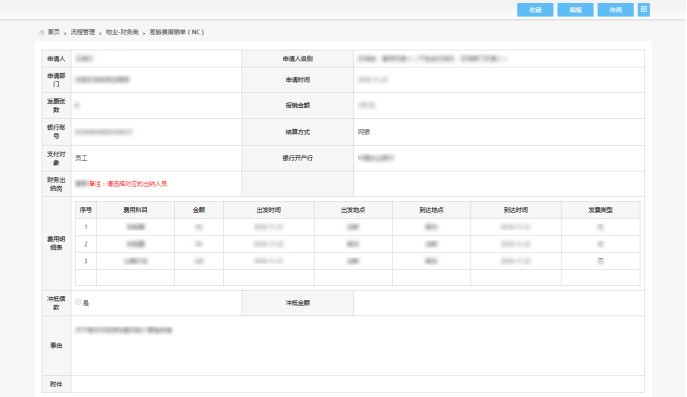This screenshot has height=397, width=687.
Task: Click the 申请时间 label
Action: coord(297,80)
